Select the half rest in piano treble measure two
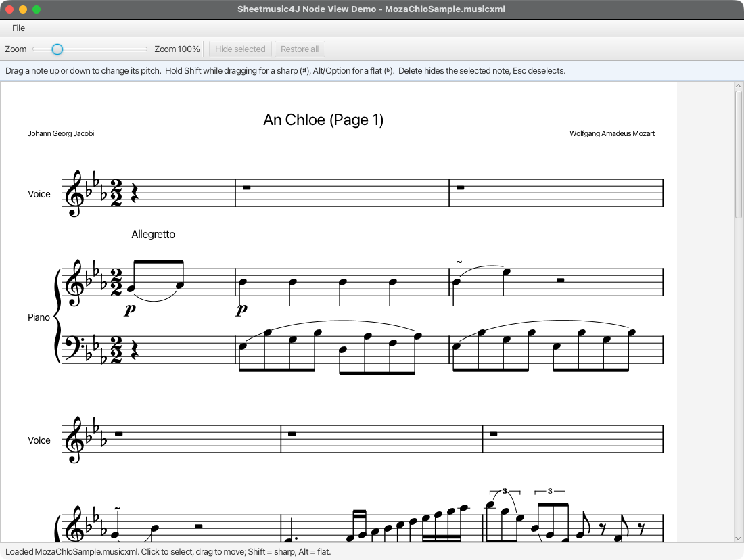 point(561,281)
